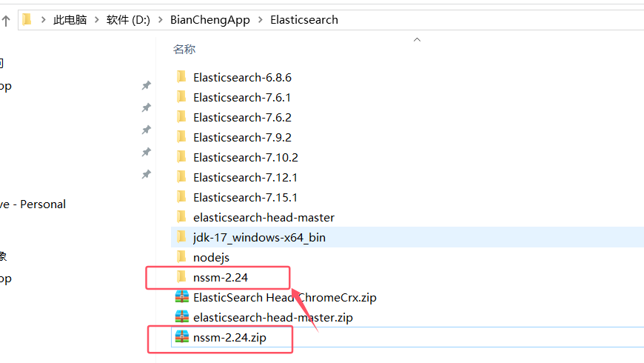Go to 软件 (D:) in breadcrumb
This screenshot has height=363, width=644.
coord(128,20)
